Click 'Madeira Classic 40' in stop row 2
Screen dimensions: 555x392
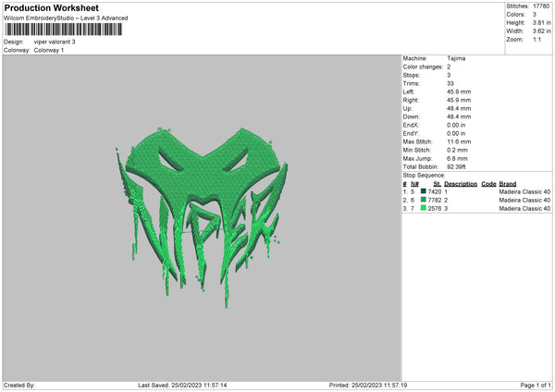click(x=524, y=201)
